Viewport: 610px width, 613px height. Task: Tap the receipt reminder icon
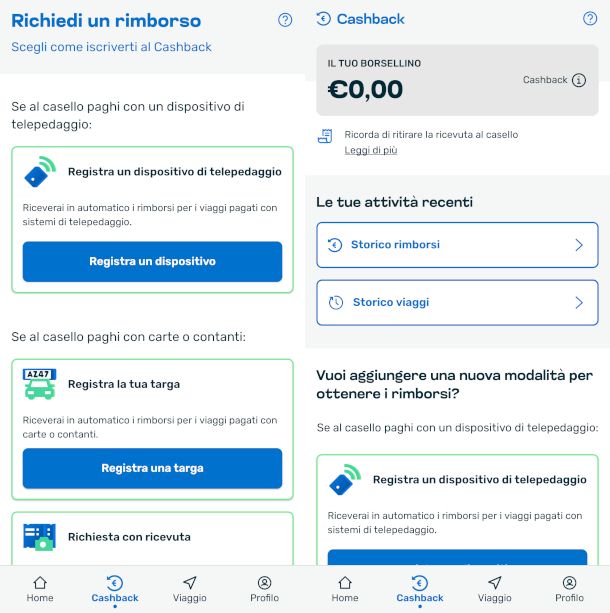pos(325,136)
